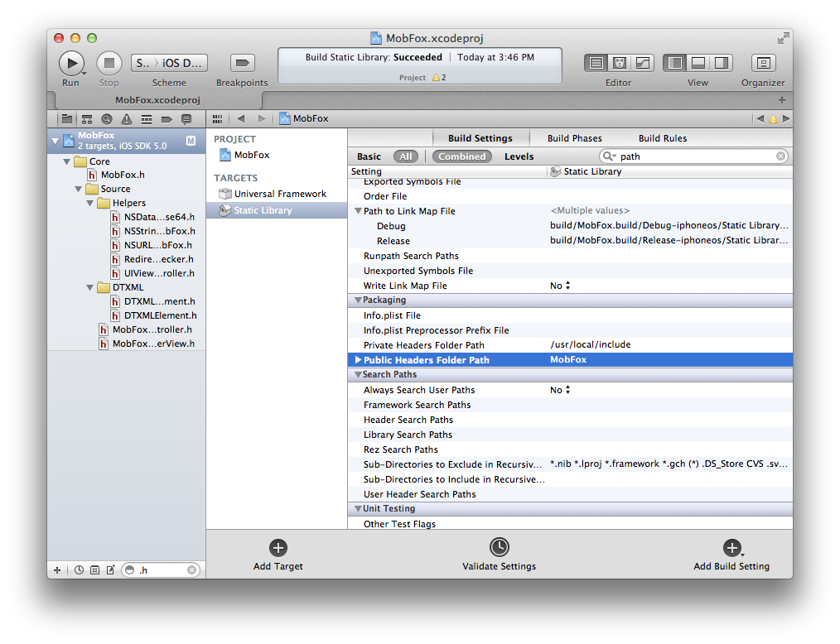Switch to Build Phases tab

click(x=574, y=138)
